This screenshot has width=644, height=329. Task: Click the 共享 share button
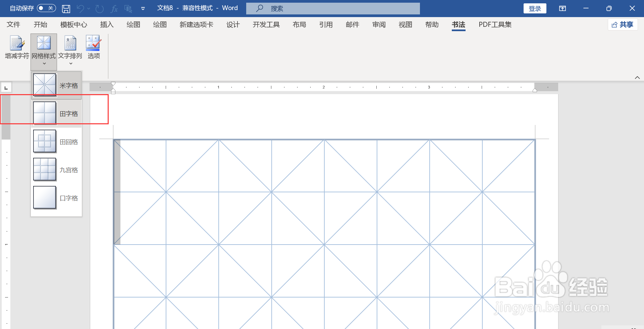click(x=623, y=24)
